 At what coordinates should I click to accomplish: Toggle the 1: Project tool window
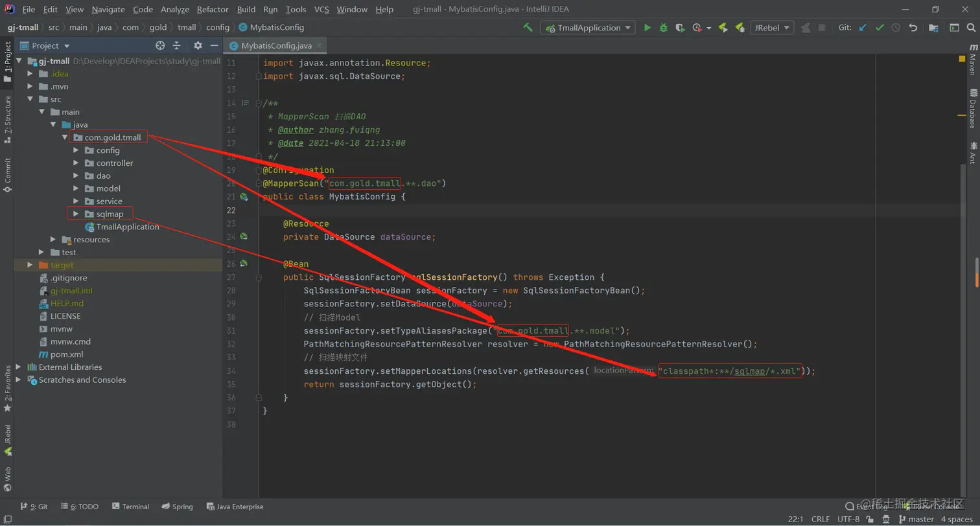click(x=7, y=62)
